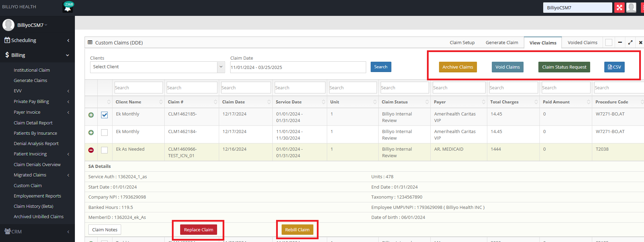Export claims with the CSV button

pyautogui.click(x=614, y=67)
